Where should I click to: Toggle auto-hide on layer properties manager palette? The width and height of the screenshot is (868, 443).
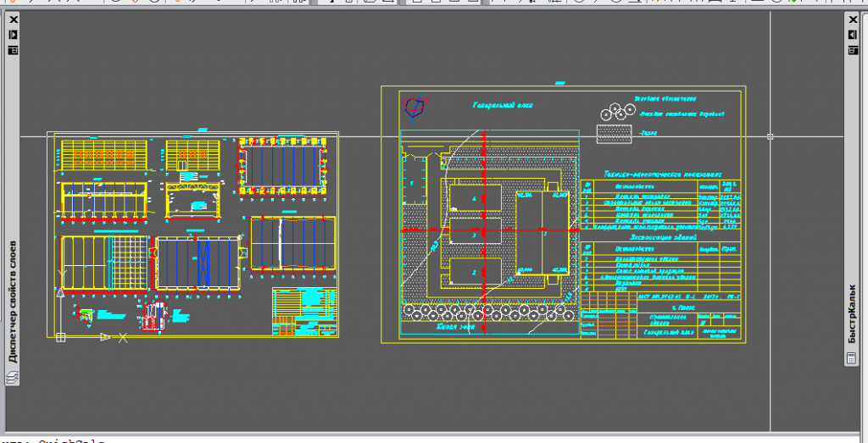point(14,35)
